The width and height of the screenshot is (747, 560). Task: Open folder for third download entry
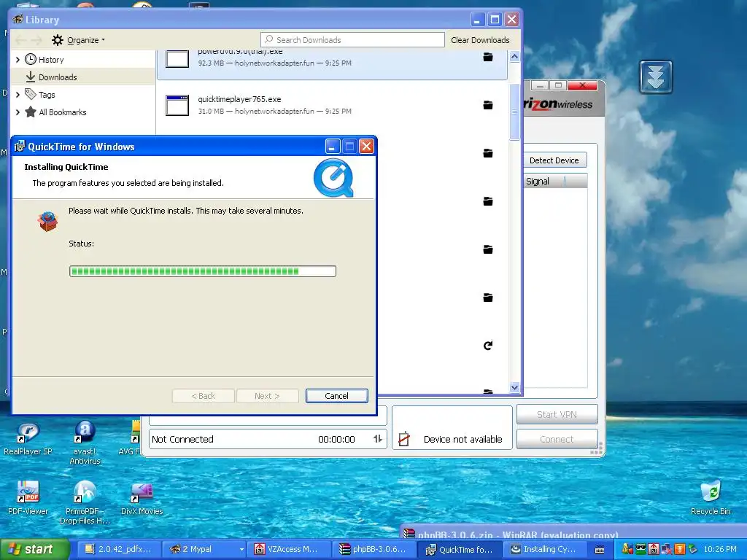click(488, 153)
